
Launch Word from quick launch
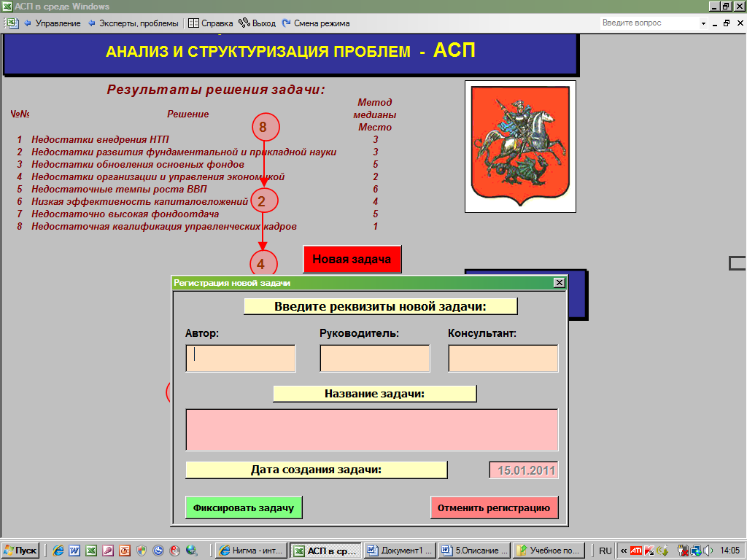[75, 551]
